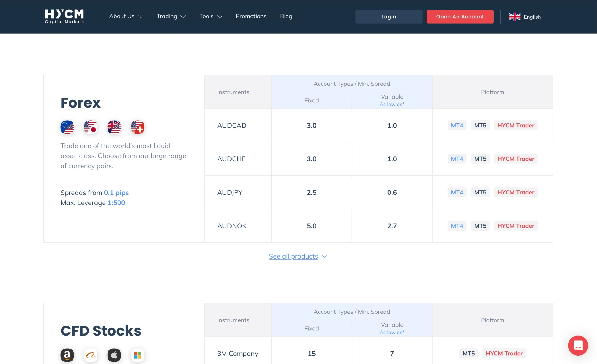Click 3M Company fixed spread value 15
The width and height of the screenshot is (597, 364).
[312, 353]
